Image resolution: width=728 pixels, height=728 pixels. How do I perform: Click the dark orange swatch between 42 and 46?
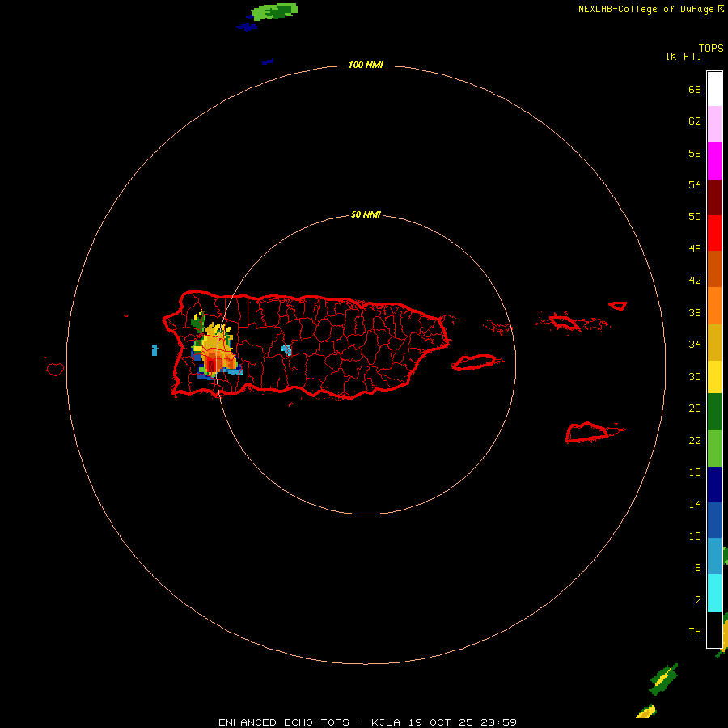coord(714,269)
